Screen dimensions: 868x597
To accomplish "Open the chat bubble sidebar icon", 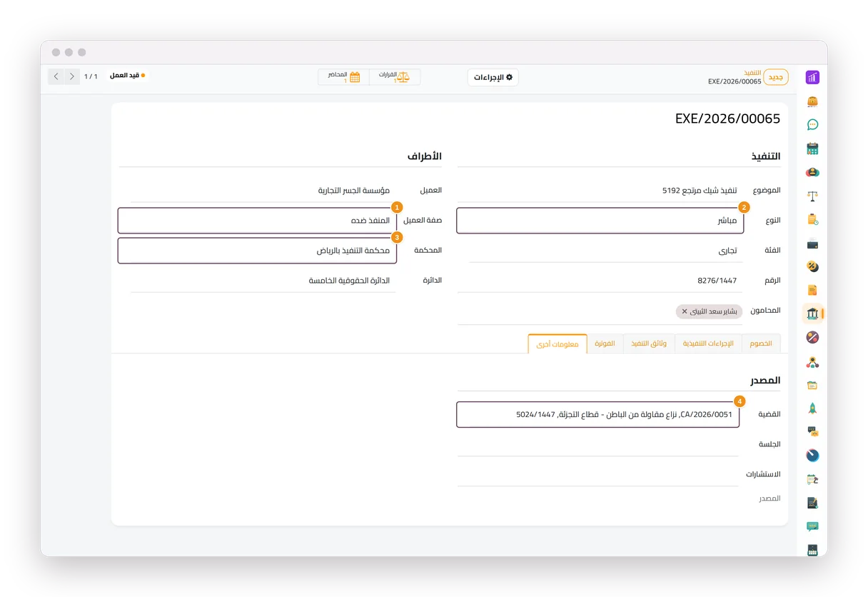I will (812, 125).
